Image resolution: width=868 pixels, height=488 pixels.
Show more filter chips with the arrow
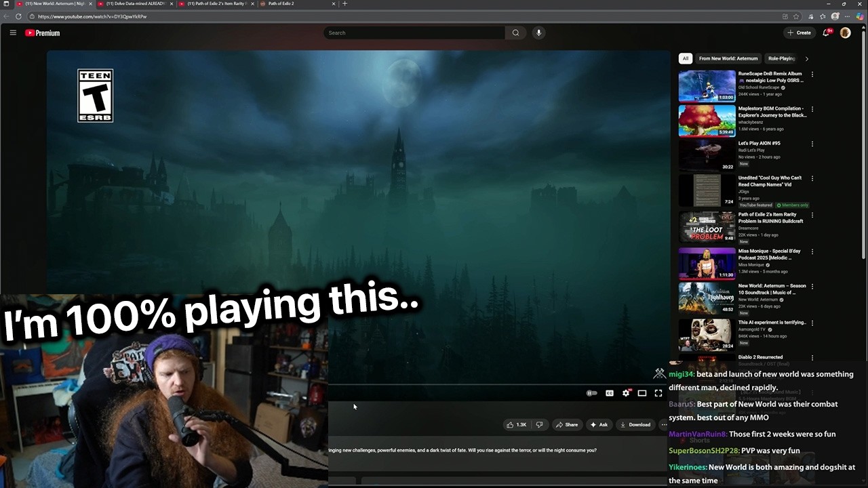(x=806, y=58)
